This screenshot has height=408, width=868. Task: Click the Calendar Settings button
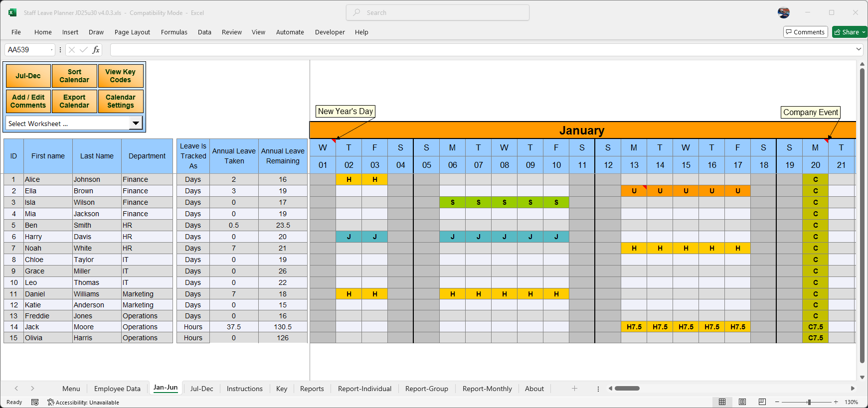(121, 101)
